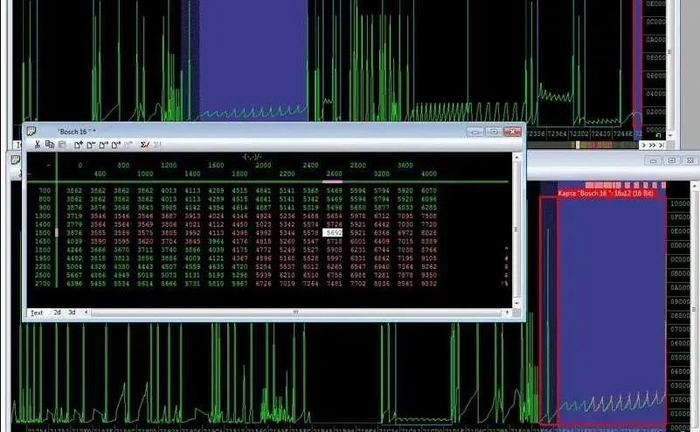Click the Bosch 16 window title icon
700x432 pixels.
tap(32, 131)
